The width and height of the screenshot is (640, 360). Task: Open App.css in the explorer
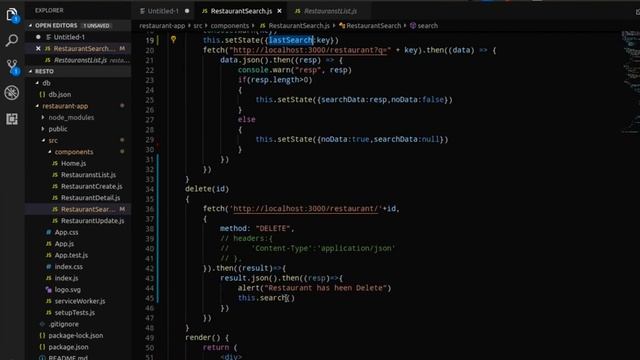(66, 232)
